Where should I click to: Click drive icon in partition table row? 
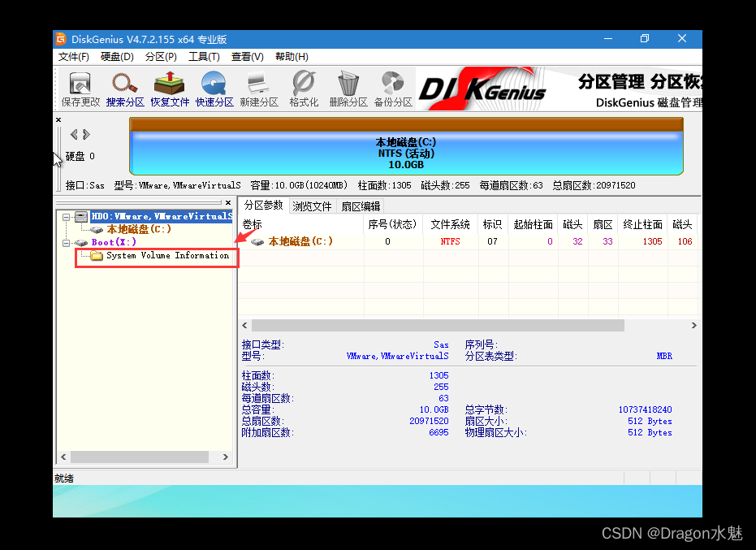tap(257, 242)
